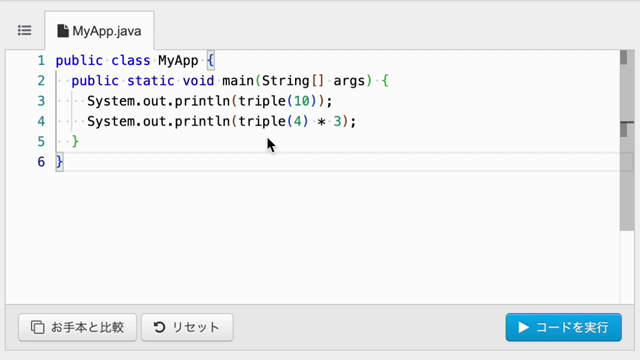
Task: Open the file list menu icon
Action: point(24,31)
